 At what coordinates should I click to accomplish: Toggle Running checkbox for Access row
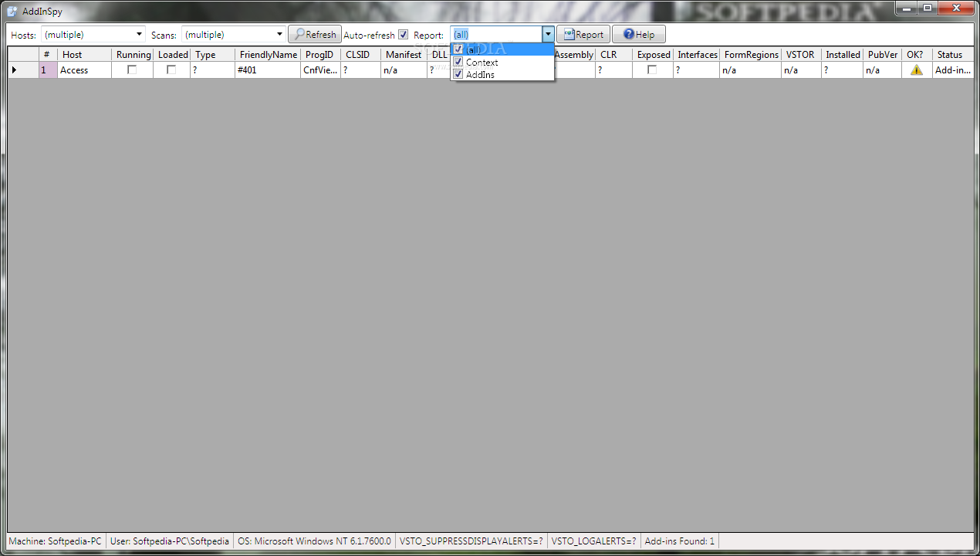[x=132, y=69]
